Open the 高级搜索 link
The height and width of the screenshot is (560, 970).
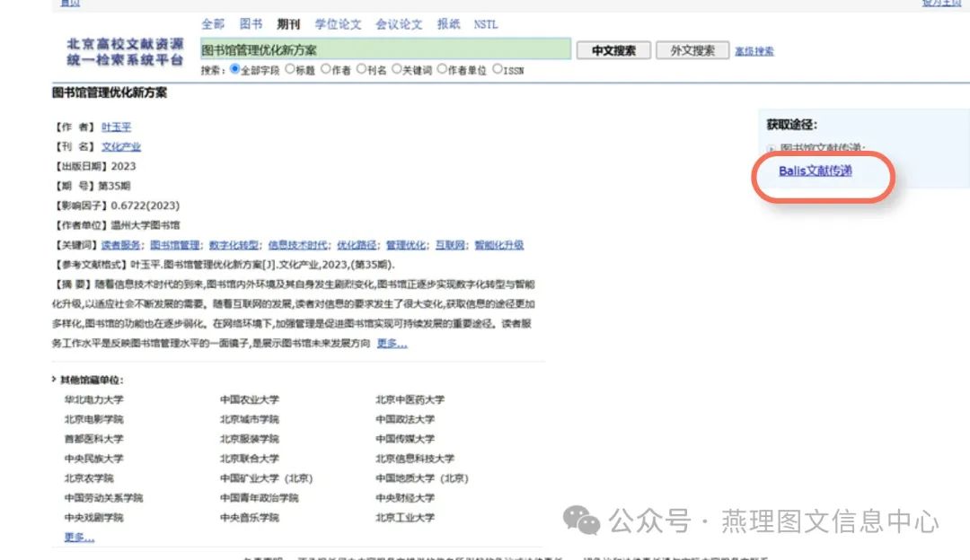tap(754, 51)
